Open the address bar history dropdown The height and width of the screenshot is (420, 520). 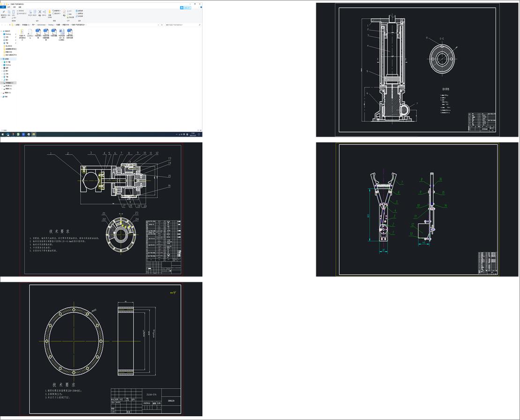click(x=158, y=25)
